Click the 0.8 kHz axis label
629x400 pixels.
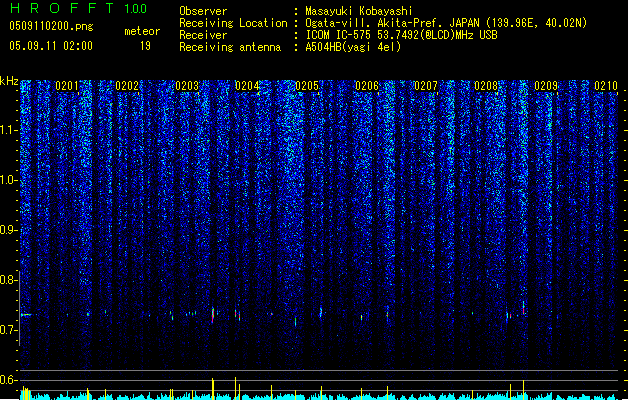coord(8,280)
